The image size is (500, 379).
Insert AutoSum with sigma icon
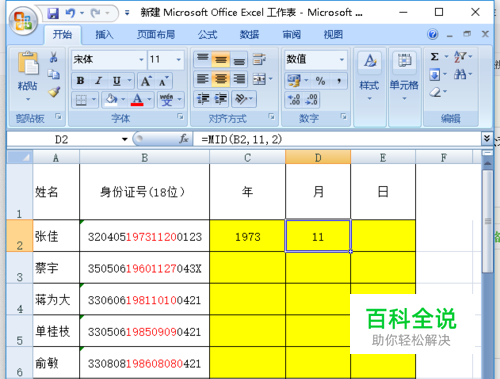[434, 57]
